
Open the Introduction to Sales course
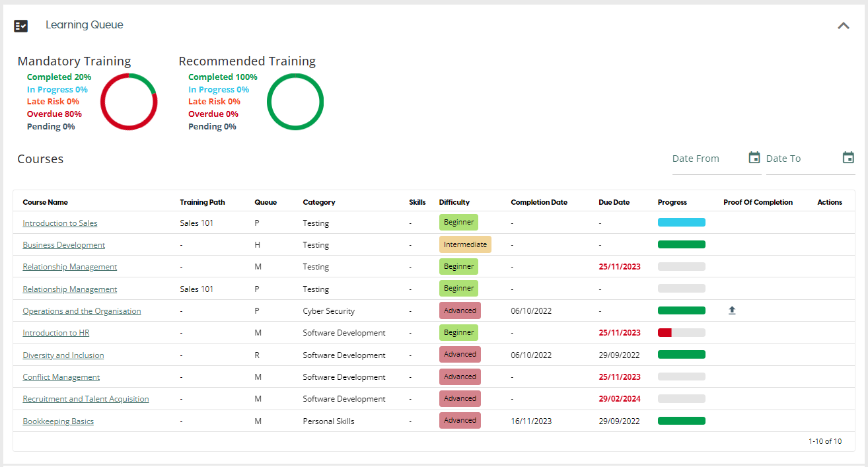(60, 223)
